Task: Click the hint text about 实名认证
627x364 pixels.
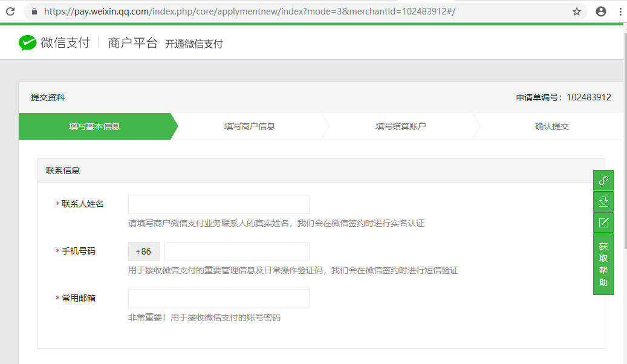Action: [276, 223]
